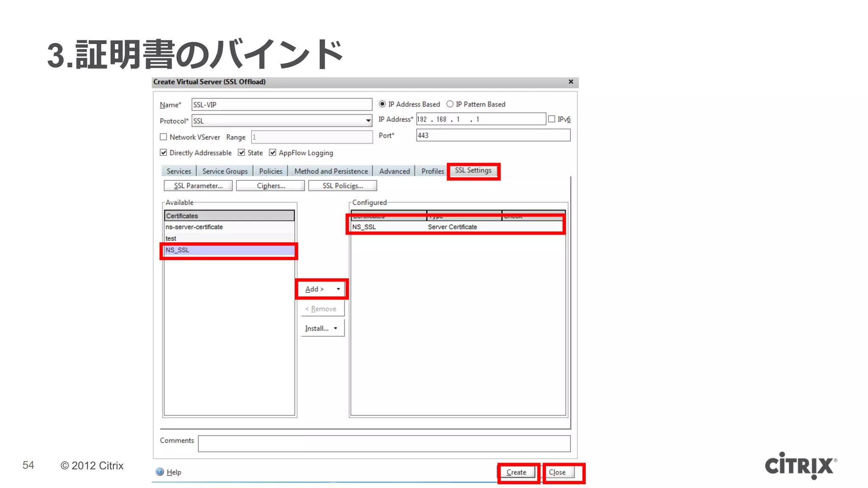Click the Comments text field

click(384, 444)
